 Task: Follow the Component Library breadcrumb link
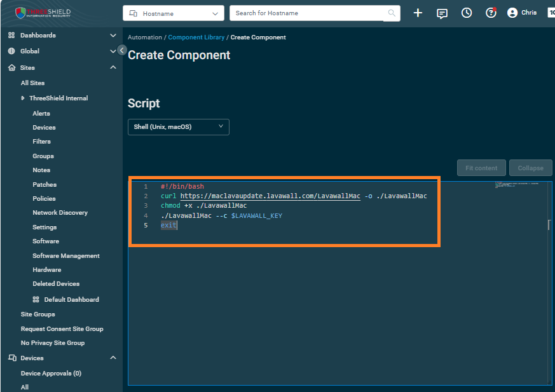coord(196,37)
